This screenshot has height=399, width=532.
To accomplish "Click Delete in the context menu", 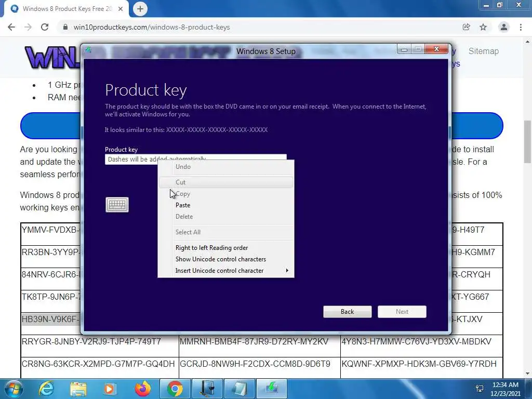I will [x=226, y=217].
